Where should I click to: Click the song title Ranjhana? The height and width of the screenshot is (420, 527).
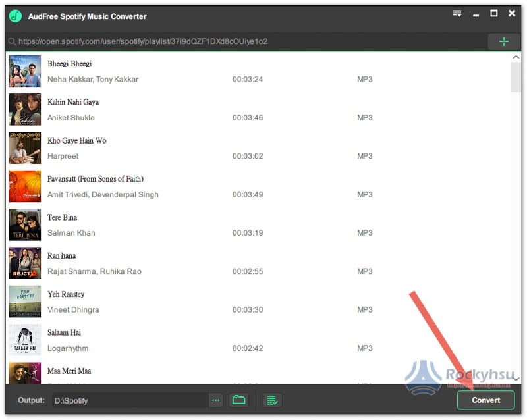click(x=61, y=255)
